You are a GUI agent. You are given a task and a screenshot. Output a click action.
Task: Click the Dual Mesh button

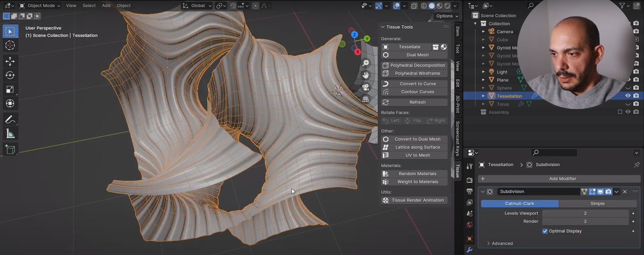[x=414, y=55]
